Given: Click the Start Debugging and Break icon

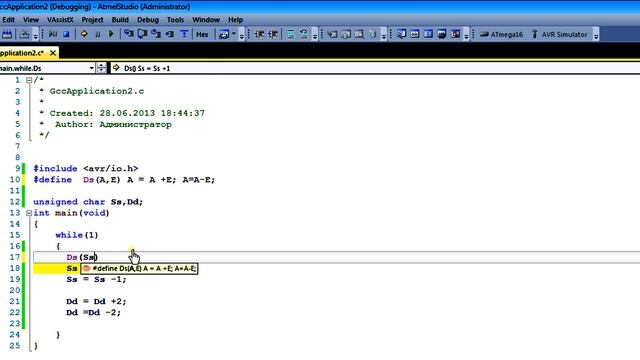Looking at the screenshot, I should [53, 34].
